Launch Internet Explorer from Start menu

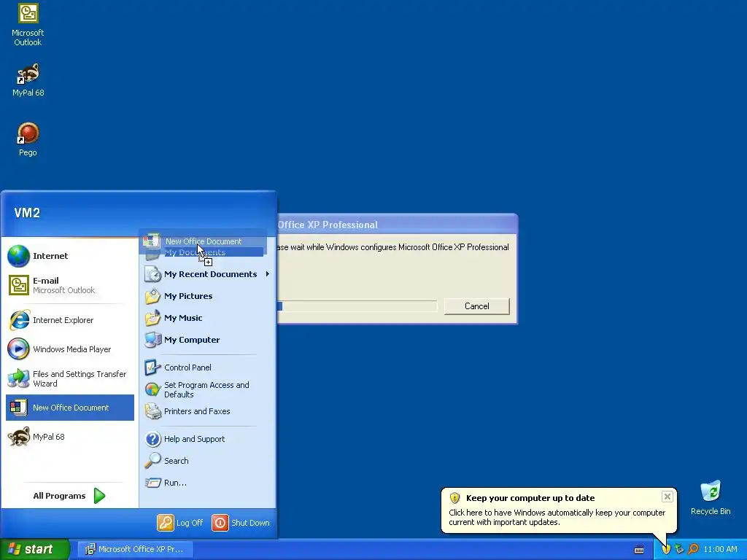pyautogui.click(x=70, y=320)
